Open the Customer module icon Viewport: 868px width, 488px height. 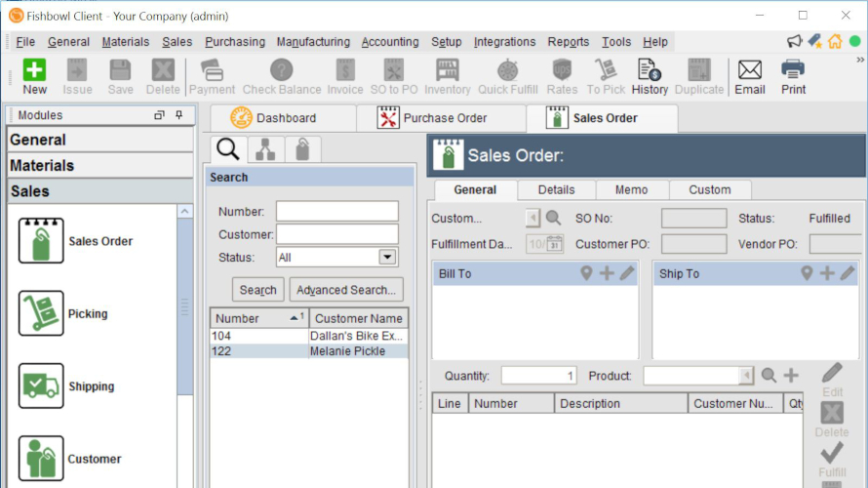pos(41,458)
